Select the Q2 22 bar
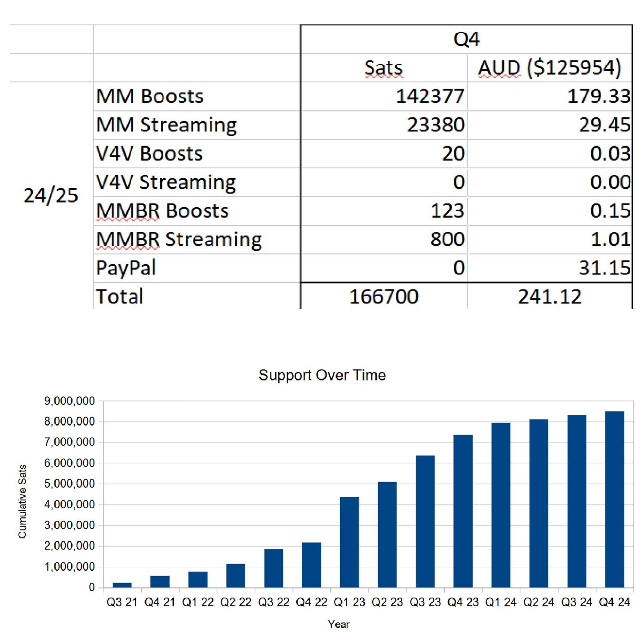644x644 pixels. click(236, 576)
